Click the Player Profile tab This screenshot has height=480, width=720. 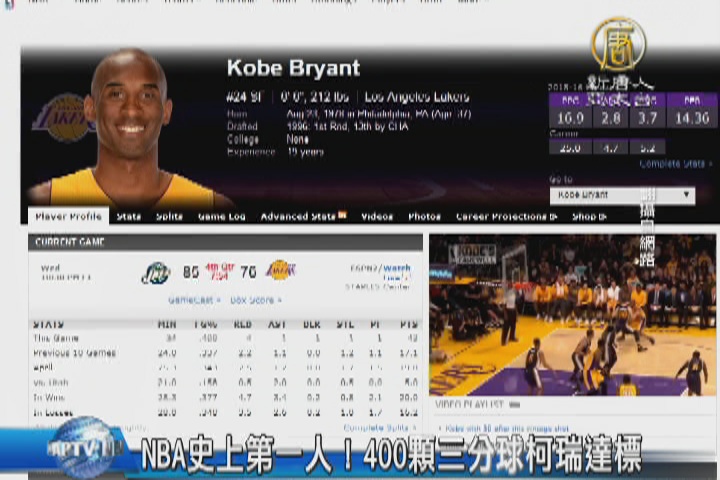click(69, 216)
